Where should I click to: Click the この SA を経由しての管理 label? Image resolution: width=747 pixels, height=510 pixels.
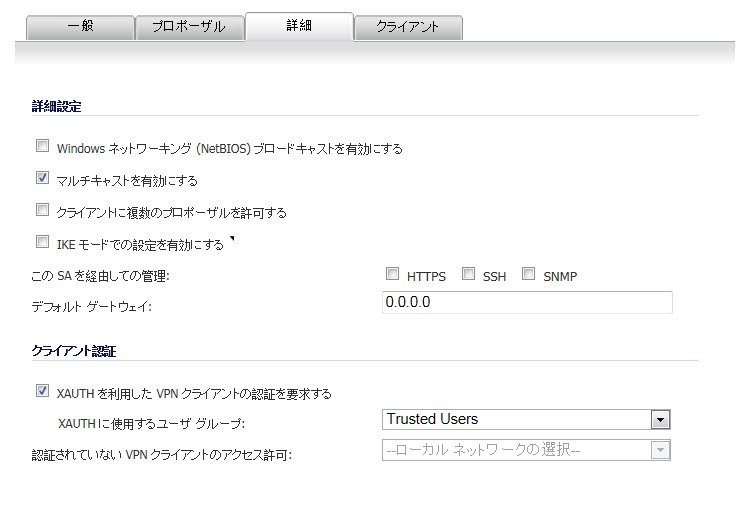point(100,276)
